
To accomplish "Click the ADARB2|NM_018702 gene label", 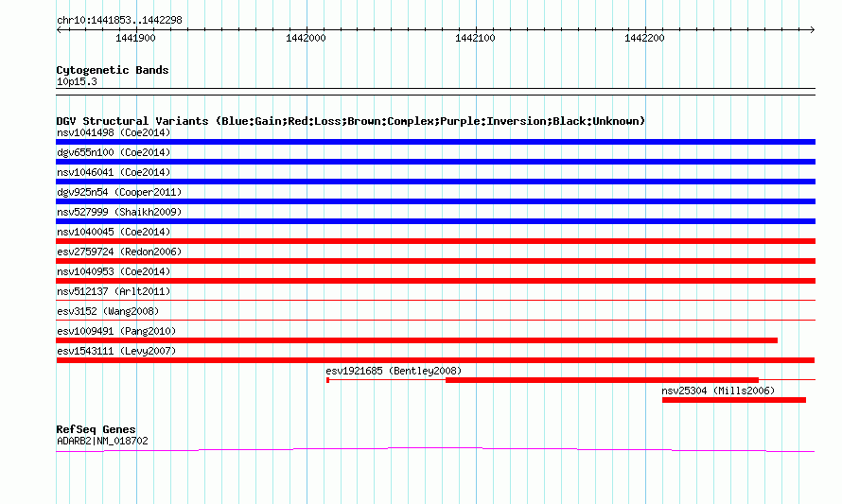I will tap(102, 441).
